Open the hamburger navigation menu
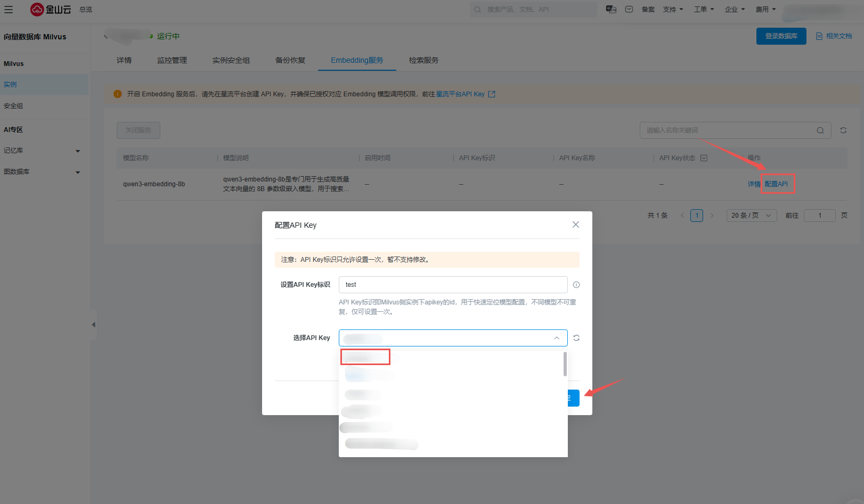The height and width of the screenshot is (504, 864). [9, 10]
